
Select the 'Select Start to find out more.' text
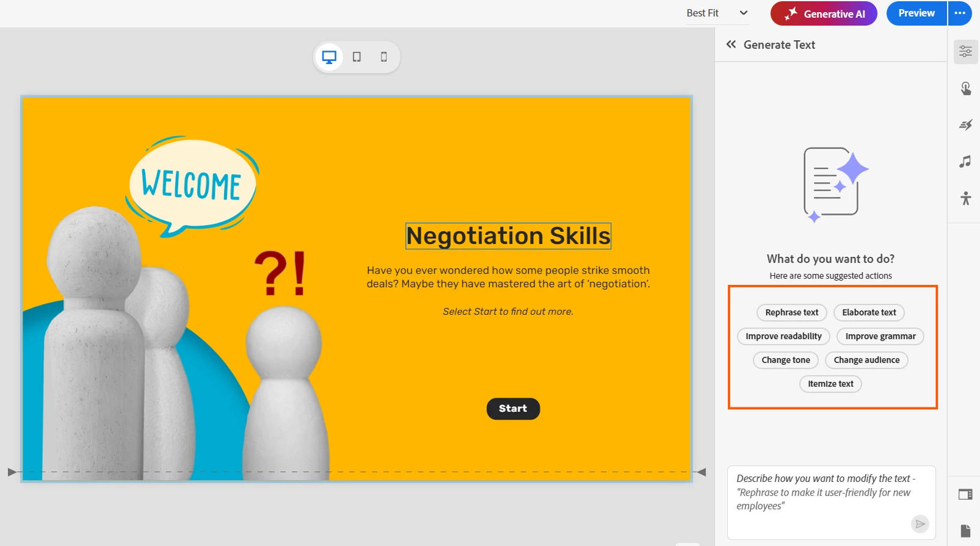click(x=508, y=312)
